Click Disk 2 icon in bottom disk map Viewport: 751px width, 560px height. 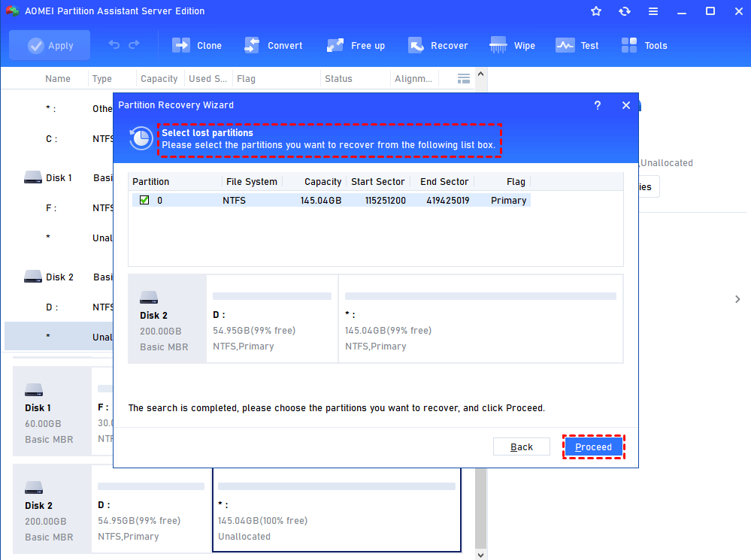click(34, 488)
